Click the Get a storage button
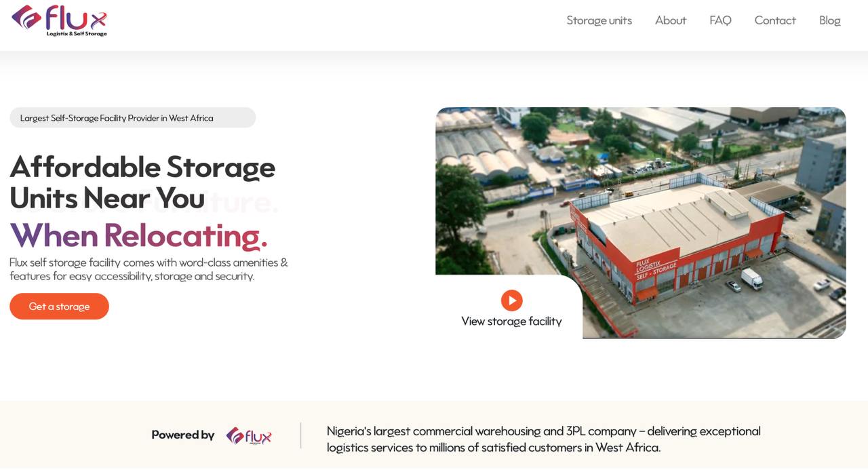 [59, 307]
